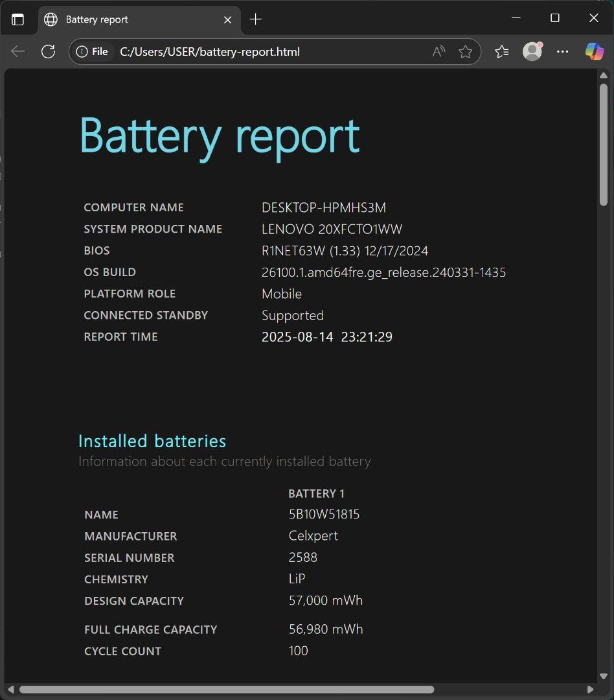Close the browser window

(x=594, y=18)
